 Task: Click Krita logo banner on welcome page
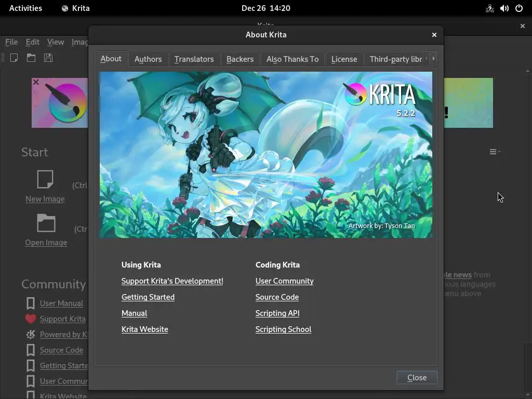click(x=60, y=103)
